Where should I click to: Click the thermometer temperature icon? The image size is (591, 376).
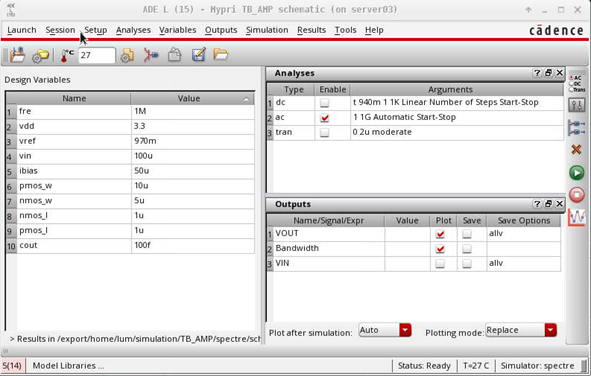(67, 55)
